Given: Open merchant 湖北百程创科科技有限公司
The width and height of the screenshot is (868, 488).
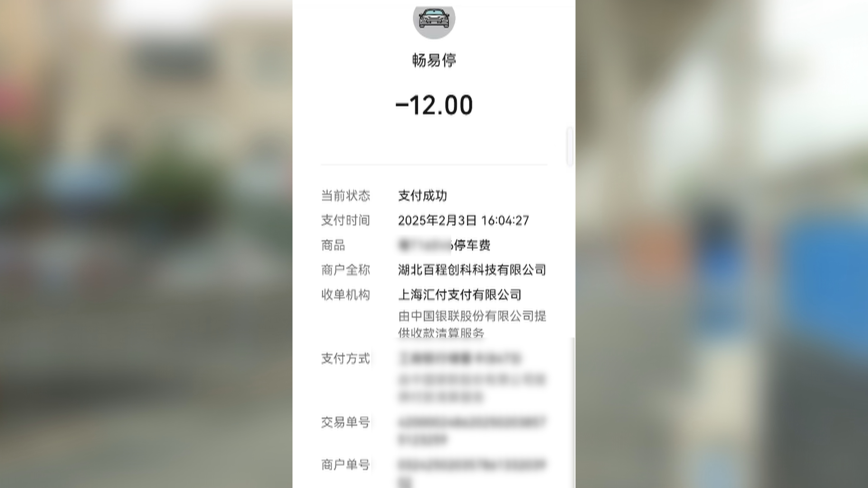Looking at the screenshot, I should pos(472,270).
